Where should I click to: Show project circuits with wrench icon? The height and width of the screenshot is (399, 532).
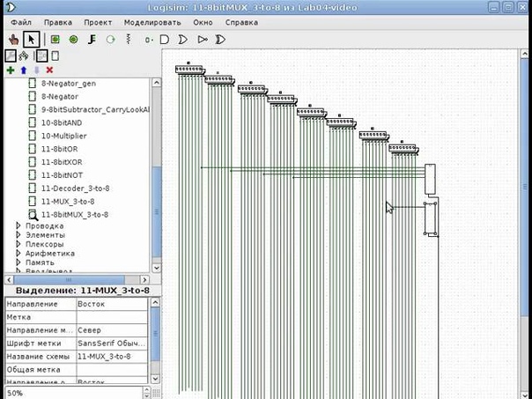[11, 55]
